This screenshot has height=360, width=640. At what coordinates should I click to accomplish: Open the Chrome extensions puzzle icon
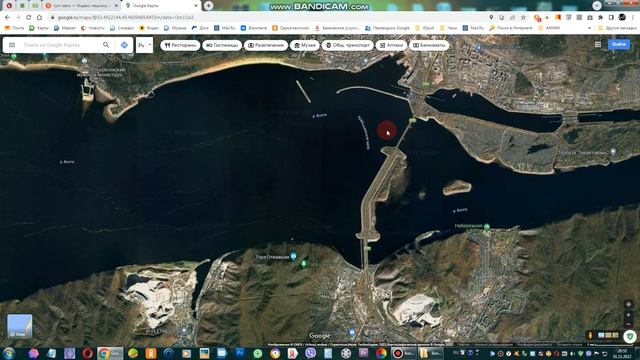(600, 18)
